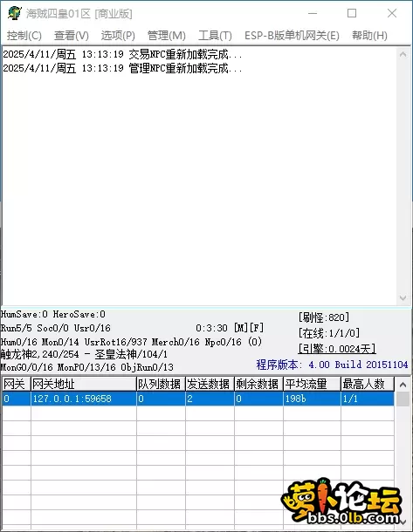Click the MonG0/0/16 MonP0/13/16 status line
This screenshot has height=532, width=413.
pyautogui.click(x=87, y=367)
